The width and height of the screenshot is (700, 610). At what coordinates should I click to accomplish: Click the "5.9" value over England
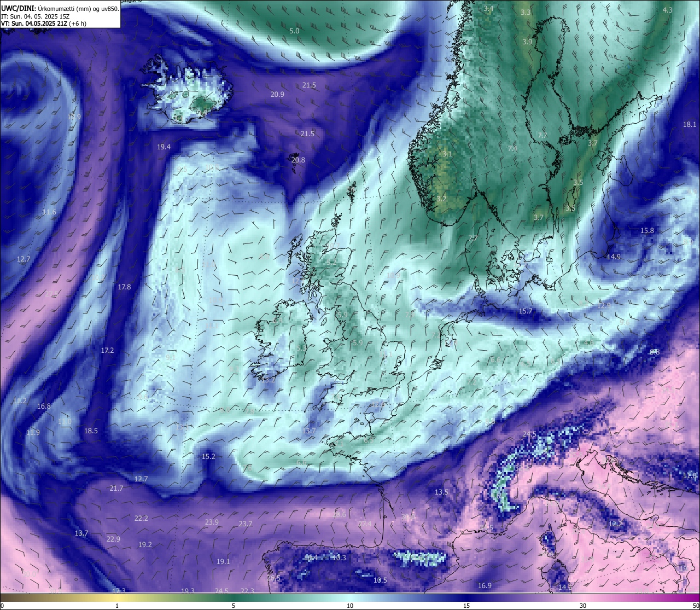[x=358, y=343]
